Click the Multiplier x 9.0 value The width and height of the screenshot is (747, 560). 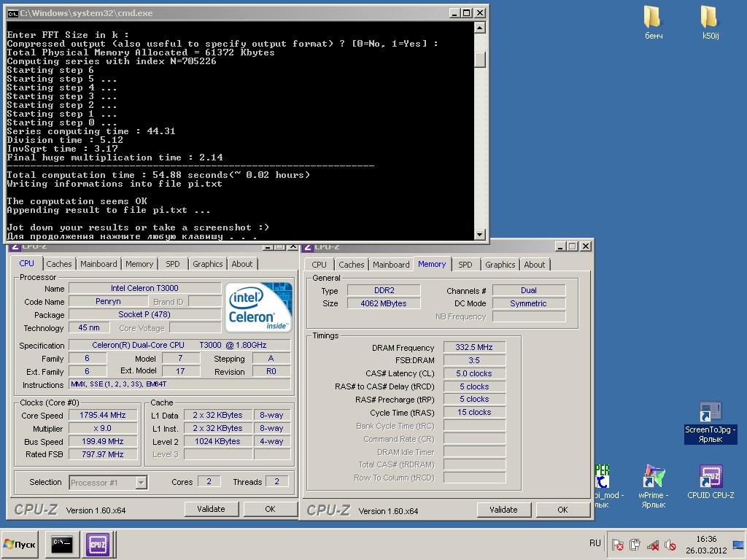click(103, 428)
